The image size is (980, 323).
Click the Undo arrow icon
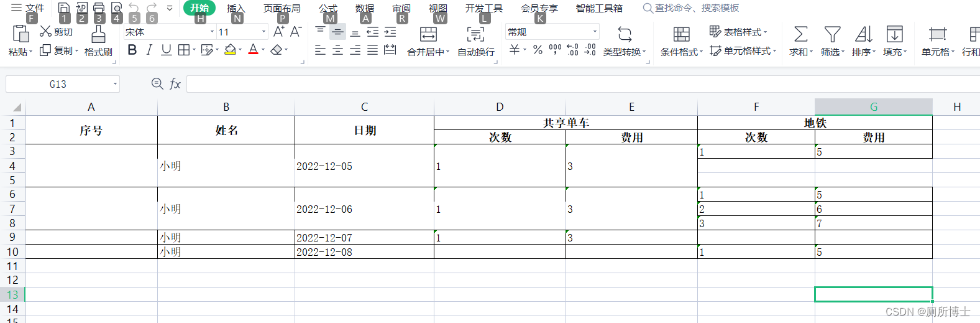pyautogui.click(x=134, y=7)
